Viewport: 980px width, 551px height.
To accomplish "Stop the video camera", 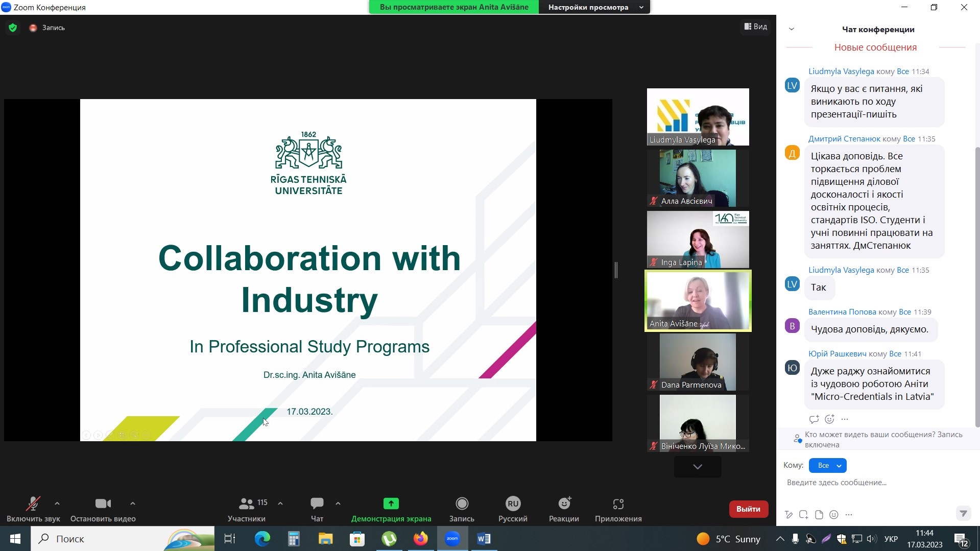I will (x=103, y=504).
